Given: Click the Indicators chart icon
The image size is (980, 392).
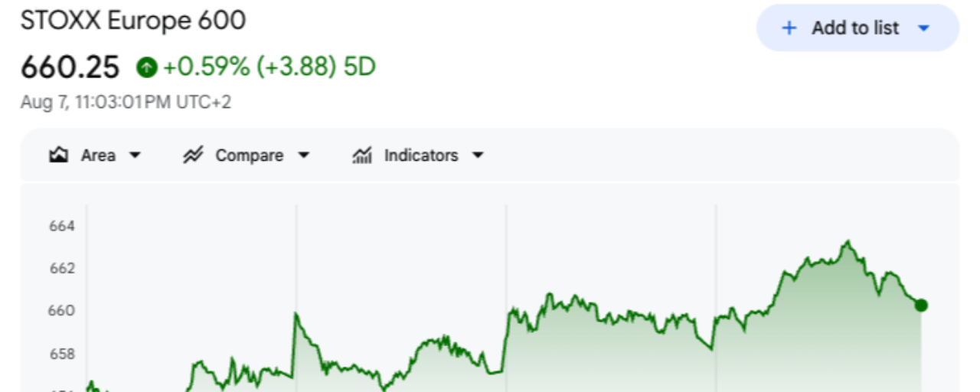Looking at the screenshot, I should [x=361, y=155].
